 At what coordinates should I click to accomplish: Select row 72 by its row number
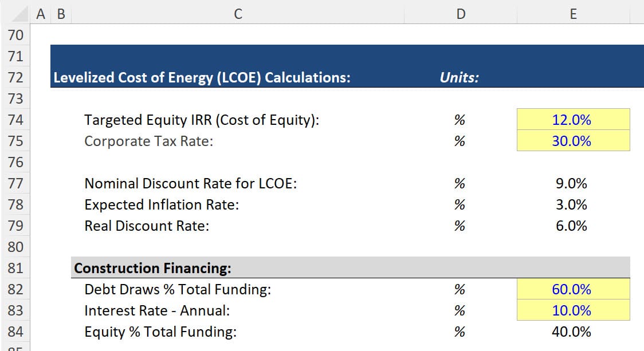[17, 77]
